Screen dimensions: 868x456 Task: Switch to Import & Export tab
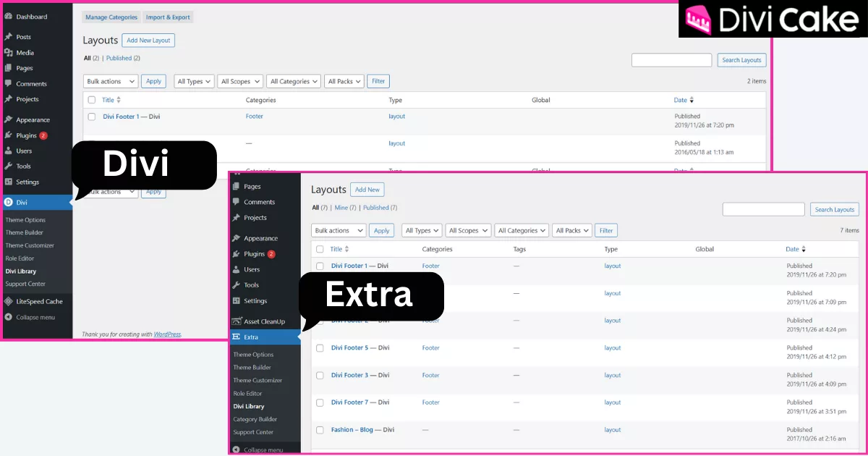coord(169,17)
